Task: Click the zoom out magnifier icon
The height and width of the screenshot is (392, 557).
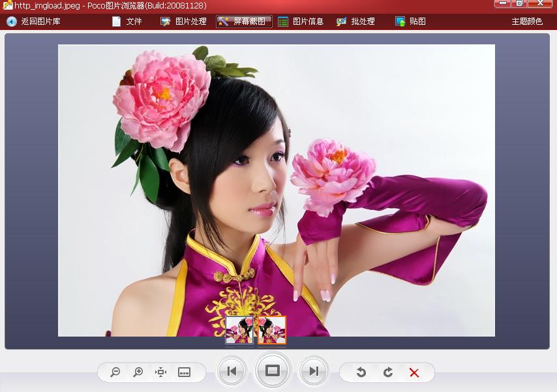Action: (x=115, y=372)
